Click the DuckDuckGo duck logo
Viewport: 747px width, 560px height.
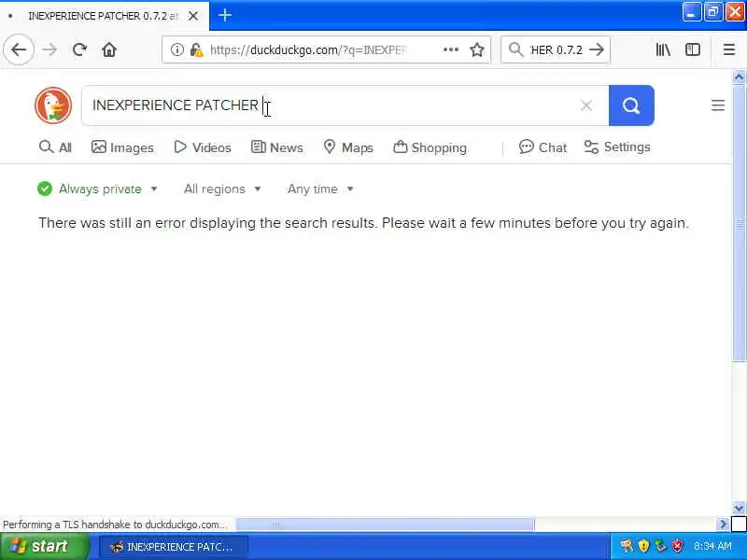[53, 105]
